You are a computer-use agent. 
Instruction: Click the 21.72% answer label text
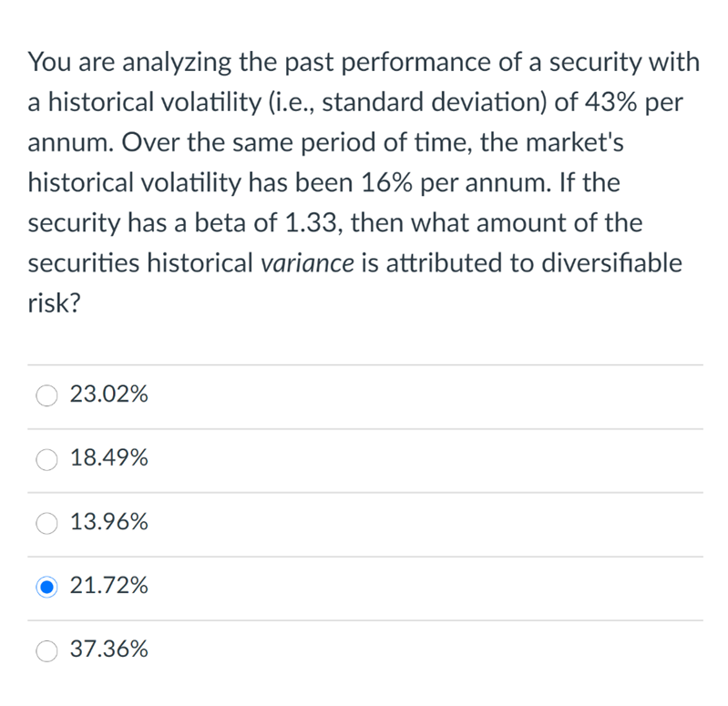pyautogui.click(x=109, y=586)
